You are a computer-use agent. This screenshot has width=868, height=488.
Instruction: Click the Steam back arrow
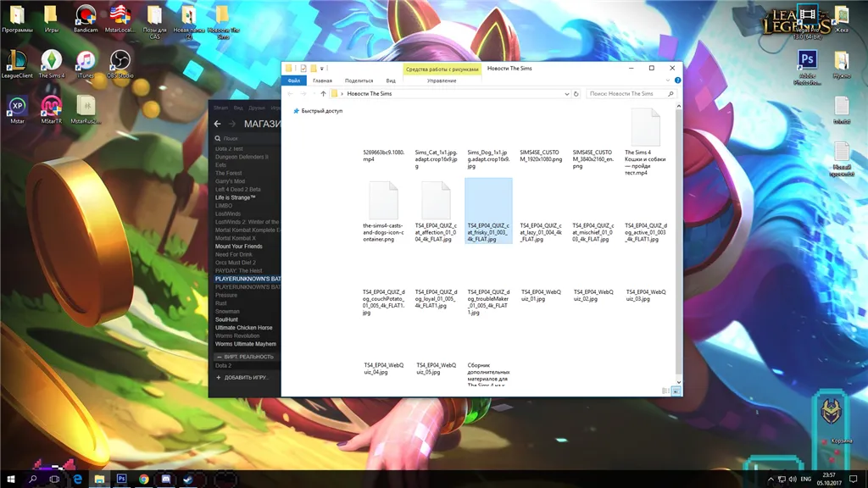point(218,124)
